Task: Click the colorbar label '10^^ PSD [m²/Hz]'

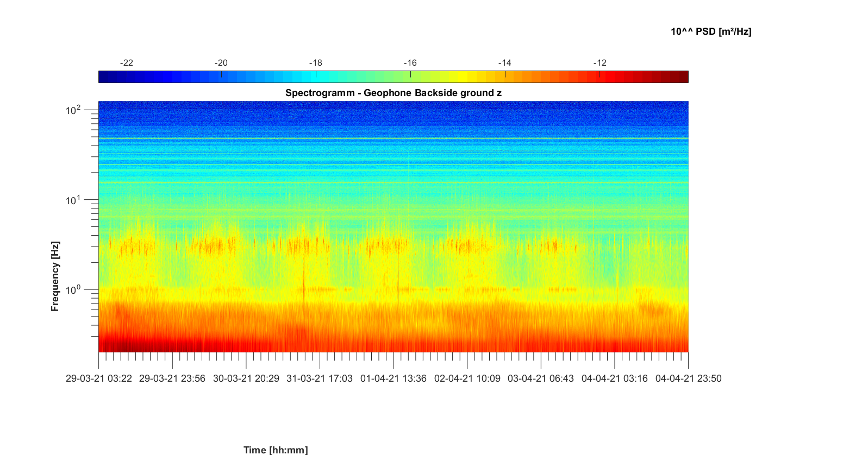Action: (x=711, y=31)
